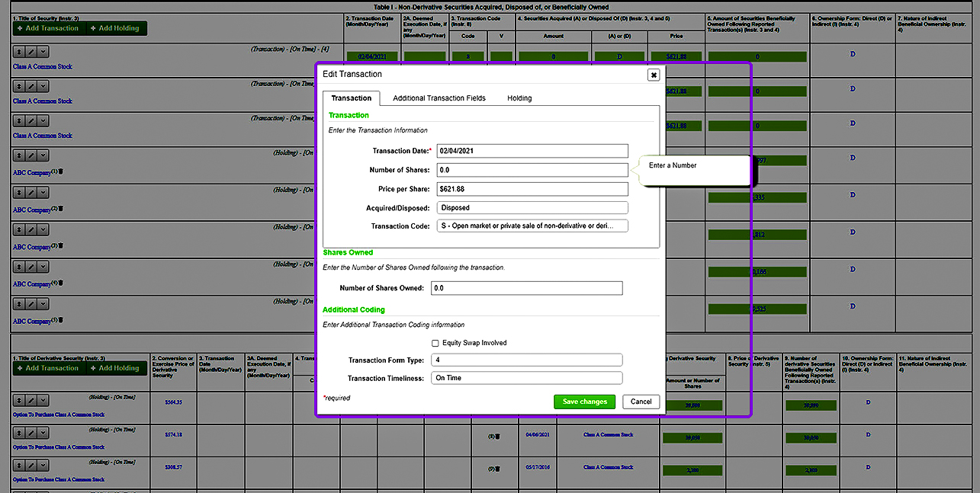Click pencil edit icon on the $308.57 option row

31,465
